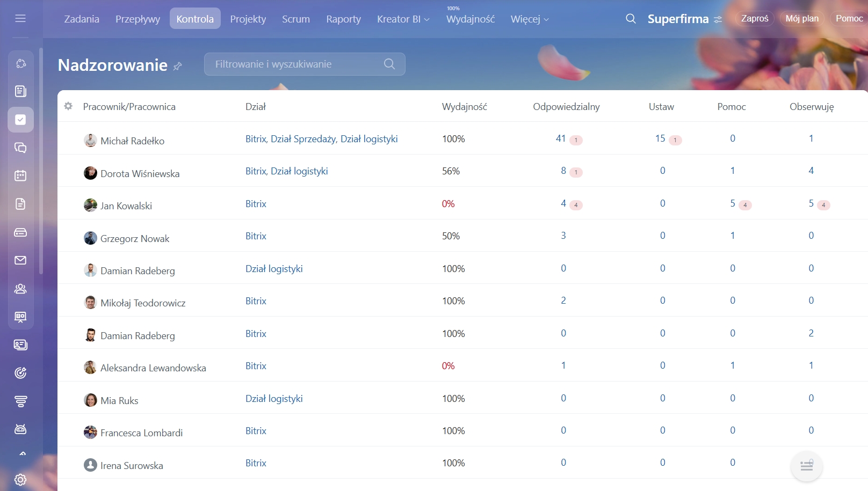The width and height of the screenshot is (868, 491).
Task: Switch to the Scrum tab
Action: pyautogui.click(x=296, y=19)
